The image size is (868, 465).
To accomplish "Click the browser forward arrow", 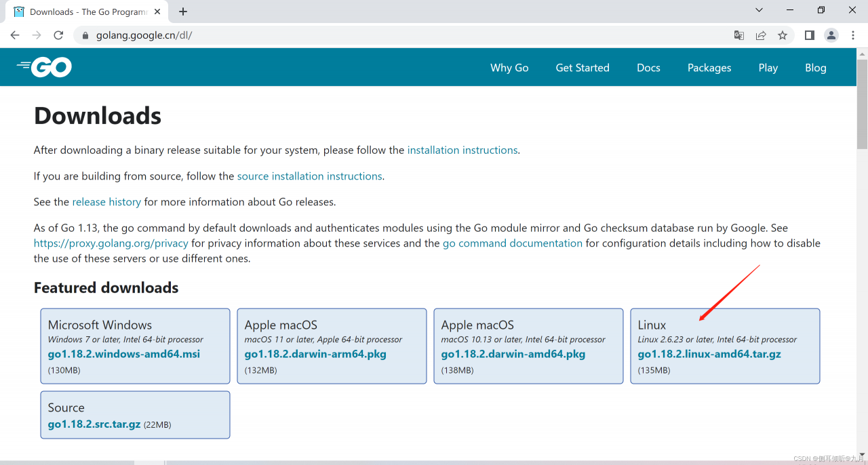I will [37, 35].
